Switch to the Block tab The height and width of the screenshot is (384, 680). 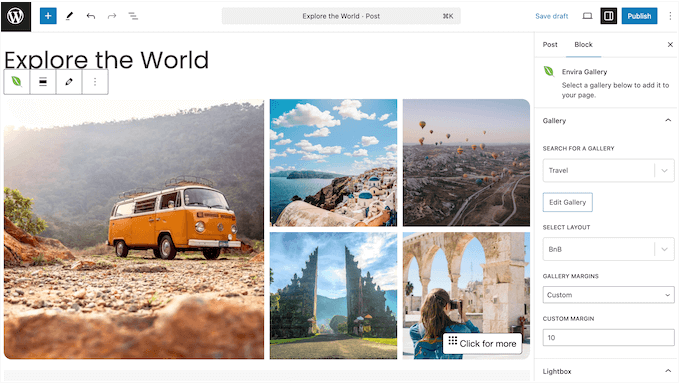point(583,45)
